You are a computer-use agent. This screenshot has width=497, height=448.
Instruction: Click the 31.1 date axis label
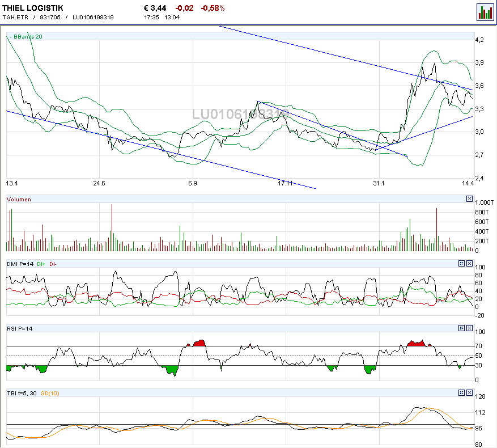[379, 183]
